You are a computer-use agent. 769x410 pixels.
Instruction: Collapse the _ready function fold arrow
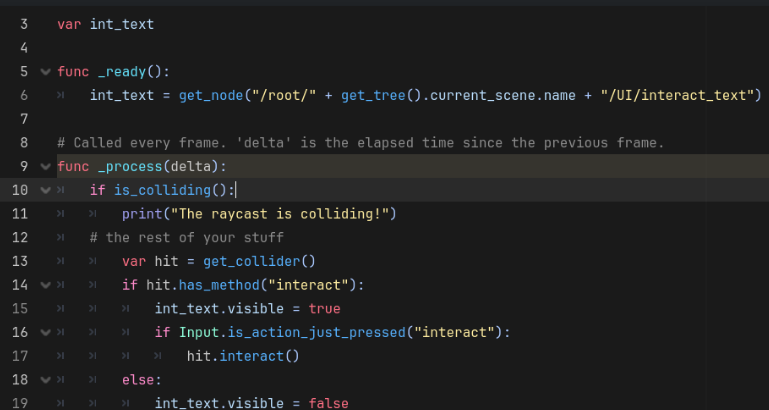point(46,72)
